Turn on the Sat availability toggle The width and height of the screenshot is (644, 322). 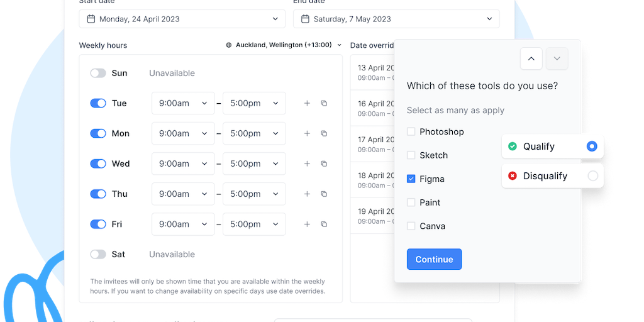(98, 254)
